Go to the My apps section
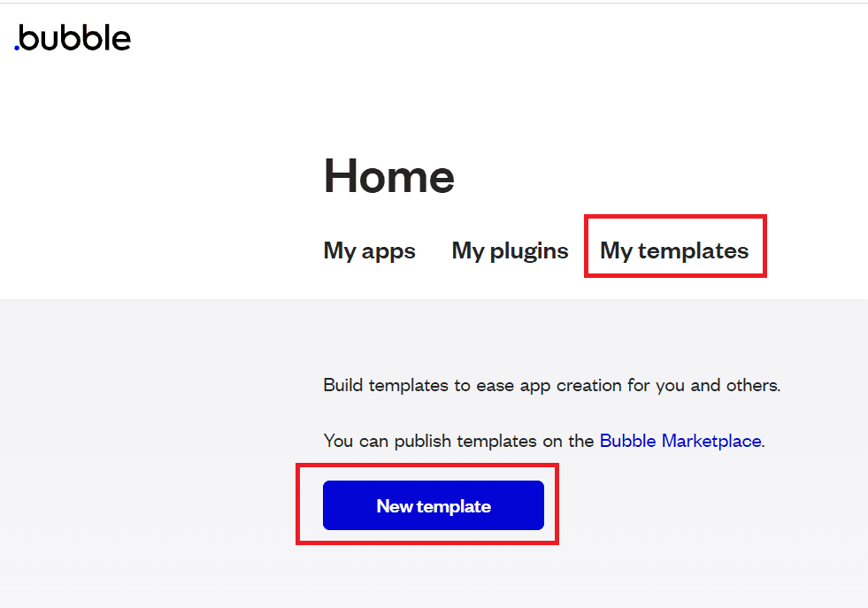 click(369, 250)
